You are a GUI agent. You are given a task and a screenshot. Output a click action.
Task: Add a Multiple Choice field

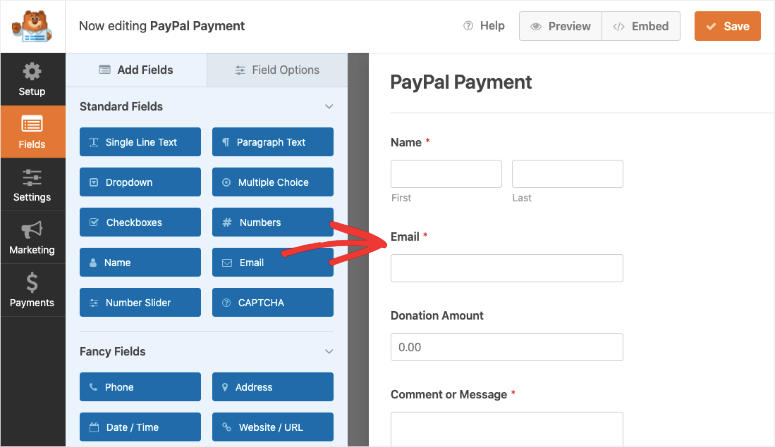click(273, 182)
